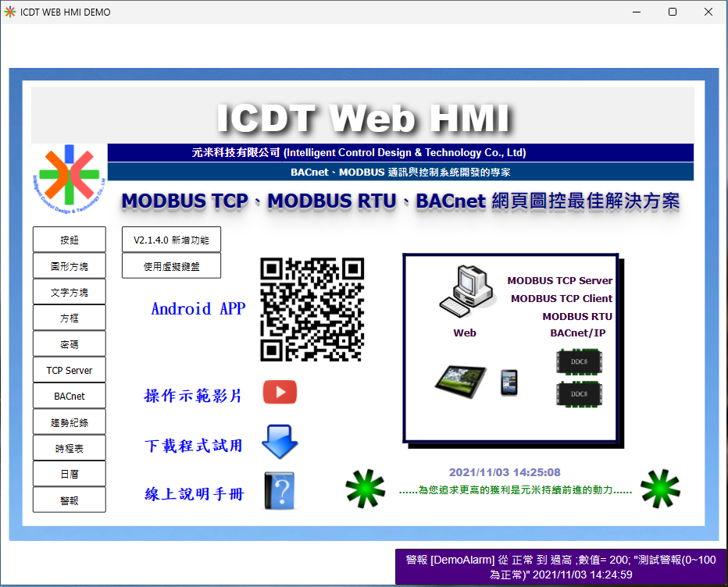Open the 按鈕 demo page
The height and width of the screenshot is (587, 728).
(x=70, y=240)
